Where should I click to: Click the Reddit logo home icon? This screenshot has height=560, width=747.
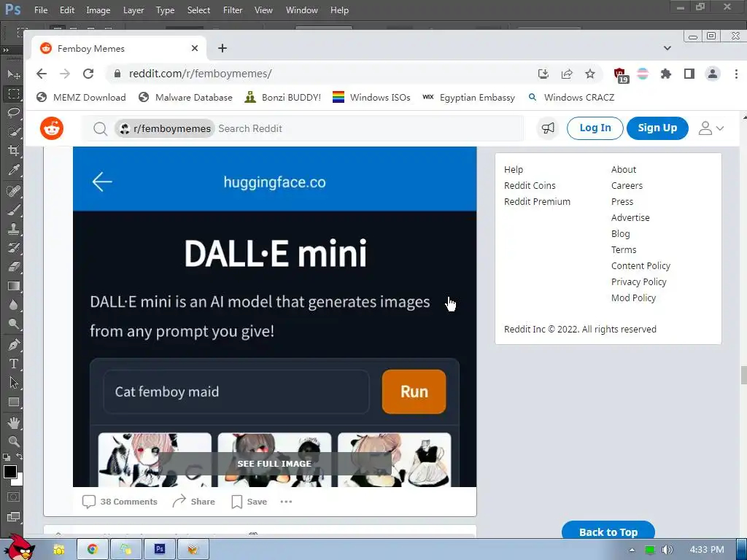click(52, 128)
